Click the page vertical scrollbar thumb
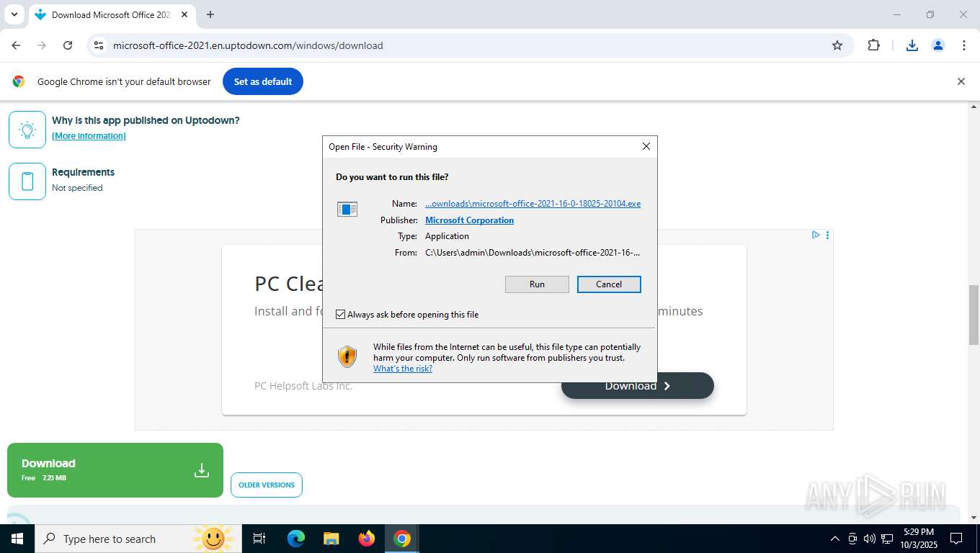The width and height of the screenshot is (980, 553). 974,315
